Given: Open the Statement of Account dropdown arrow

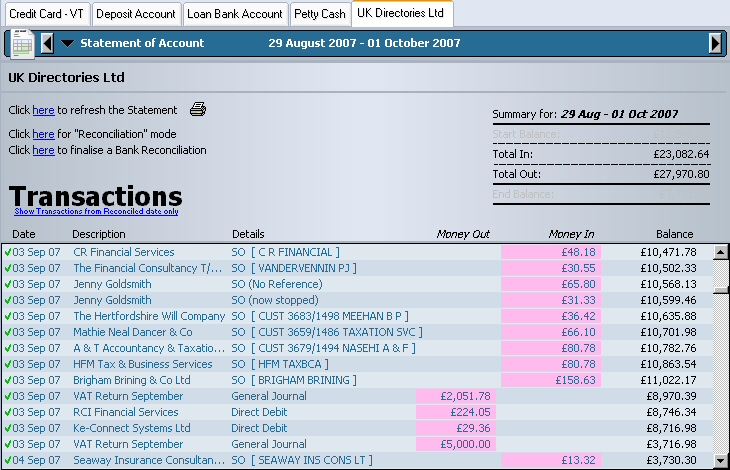Looking at the screenshot, I should pyautogui.click(x=67, y=43).
